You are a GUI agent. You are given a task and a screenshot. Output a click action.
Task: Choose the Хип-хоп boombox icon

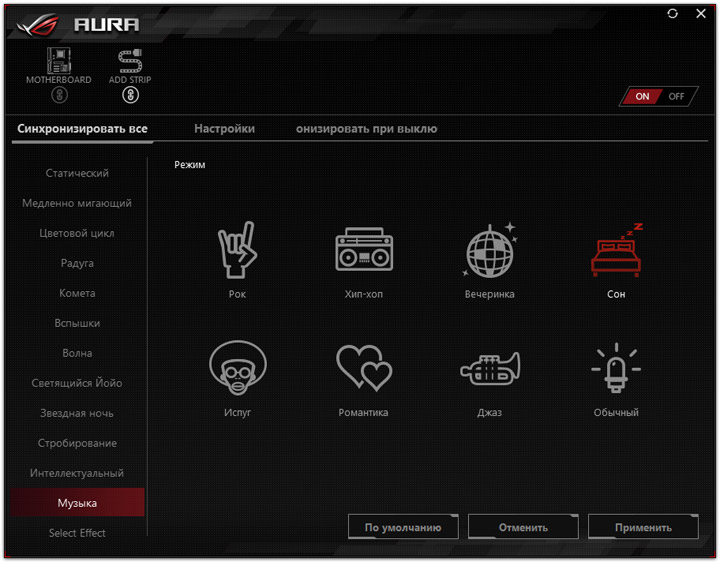pos(364,249)
